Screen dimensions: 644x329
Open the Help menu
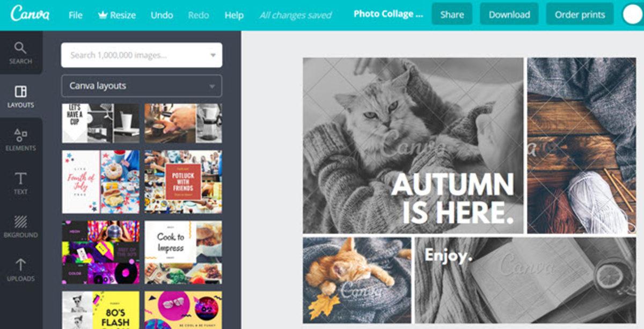tap(234, 15)
